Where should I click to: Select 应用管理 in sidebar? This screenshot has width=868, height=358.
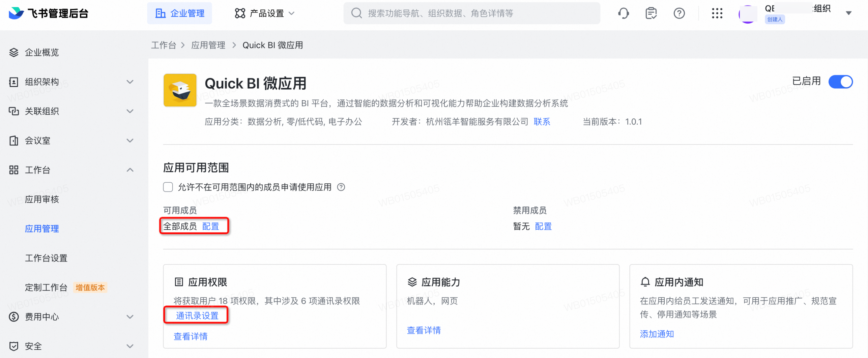(42, 229)
